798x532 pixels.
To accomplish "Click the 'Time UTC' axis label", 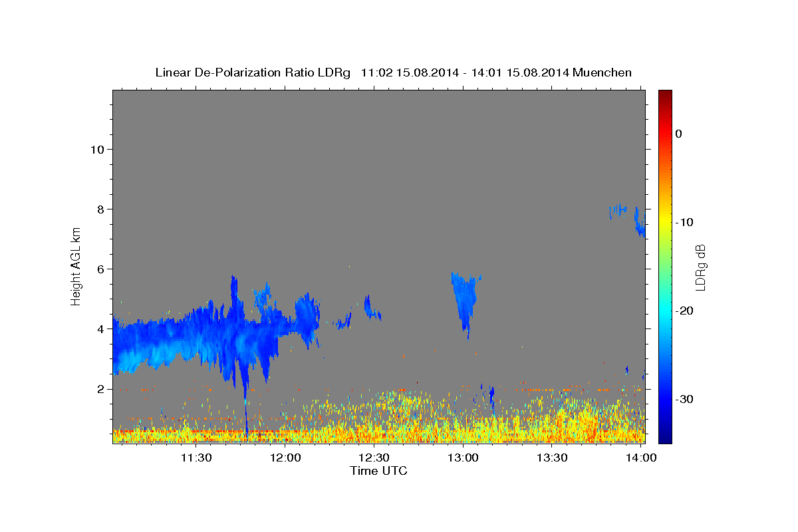I will 378,471.
